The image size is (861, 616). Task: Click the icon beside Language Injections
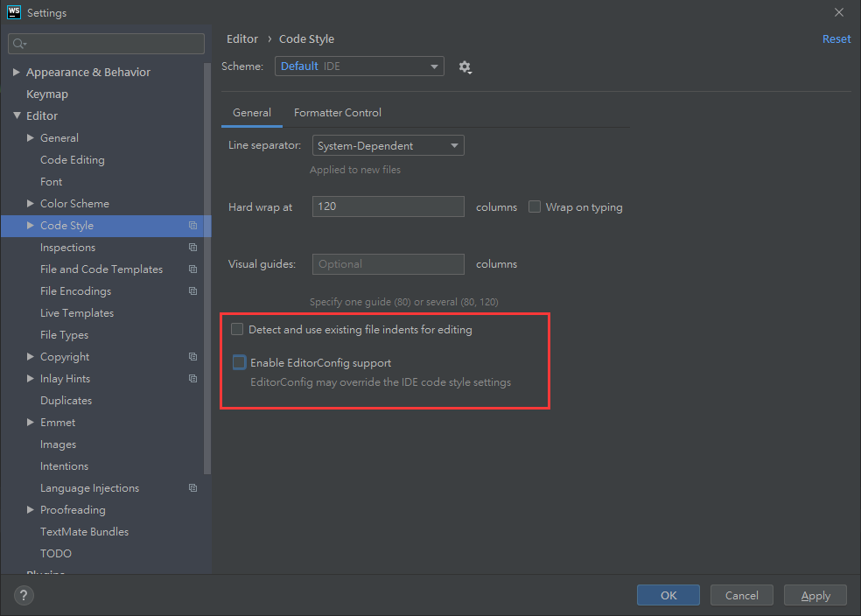192,488
